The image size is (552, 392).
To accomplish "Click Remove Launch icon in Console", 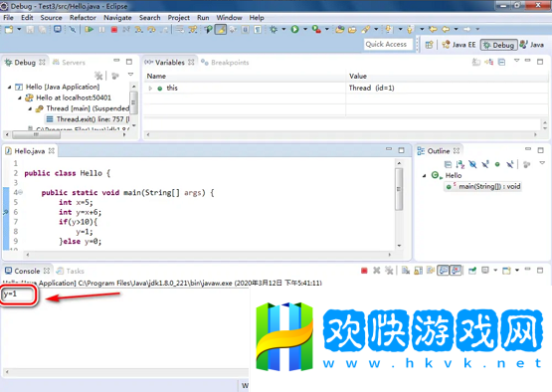I will 376,271.
